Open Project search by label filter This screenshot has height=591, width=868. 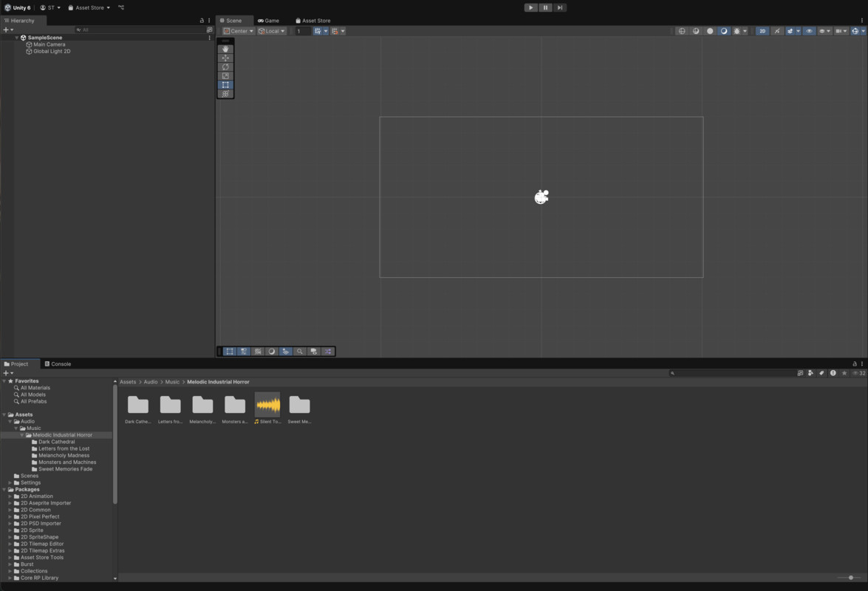click(x=821, y=373)
